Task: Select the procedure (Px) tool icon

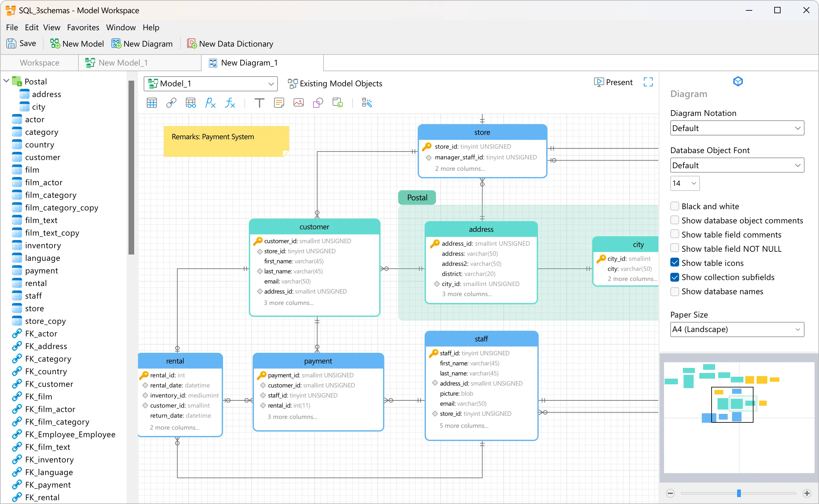Action: coord(210,103)
